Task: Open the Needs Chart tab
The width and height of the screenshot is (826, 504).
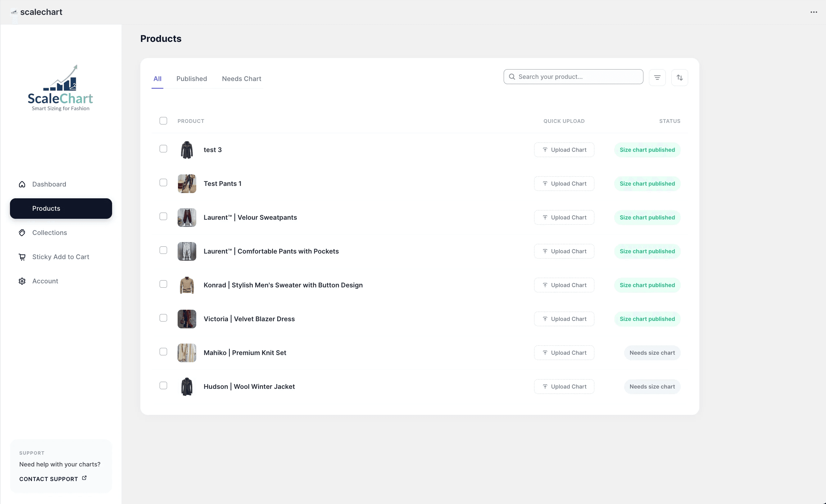Action: (241, 79)
